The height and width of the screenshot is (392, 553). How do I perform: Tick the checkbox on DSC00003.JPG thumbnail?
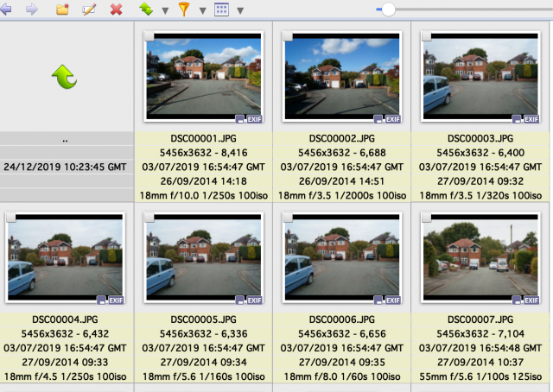click(x=426, y=36)
